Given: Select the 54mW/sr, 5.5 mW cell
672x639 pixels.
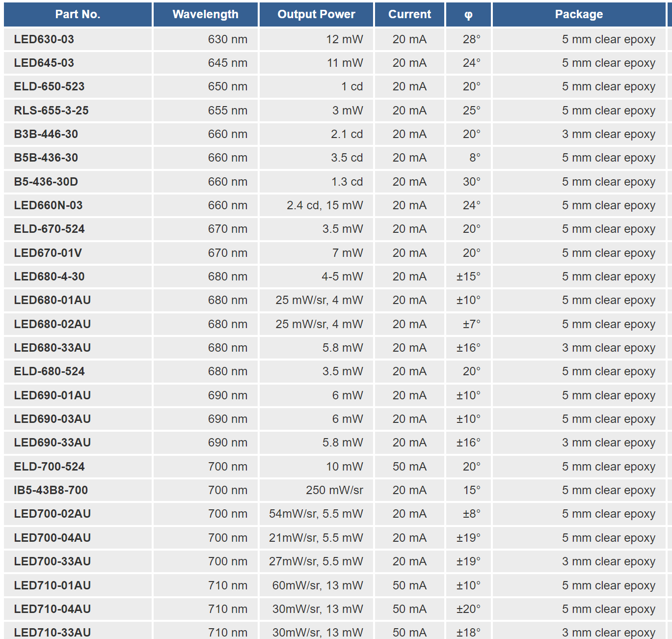Looking at the screenshot, I should click(316, 514).
